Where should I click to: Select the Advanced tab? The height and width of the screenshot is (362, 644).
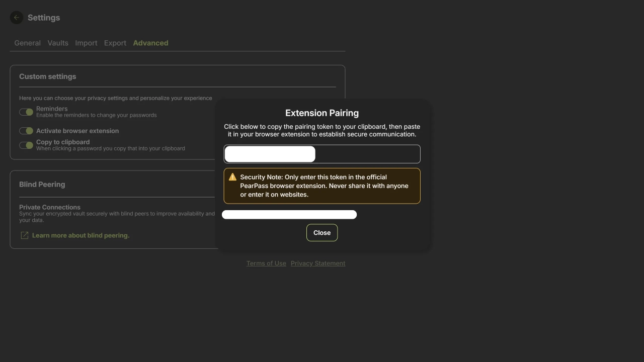point(150,43)
